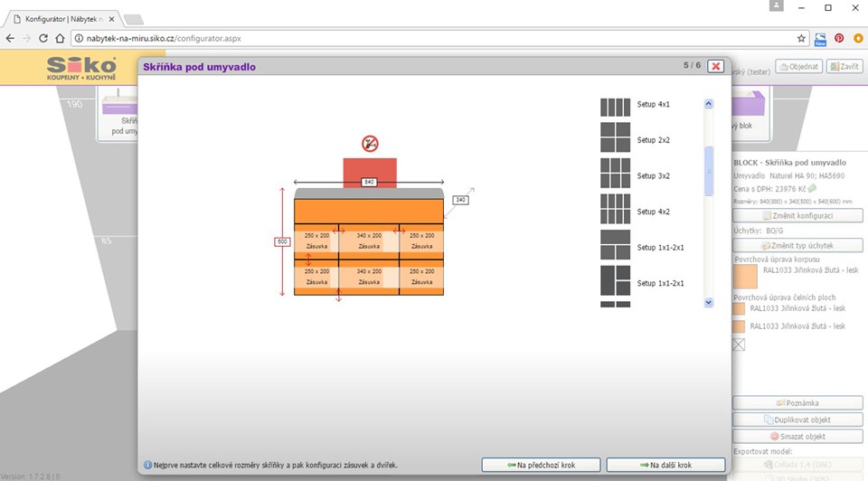Select the top-middle 340 x 200 Zásuvka drawer

click(369, 240)
